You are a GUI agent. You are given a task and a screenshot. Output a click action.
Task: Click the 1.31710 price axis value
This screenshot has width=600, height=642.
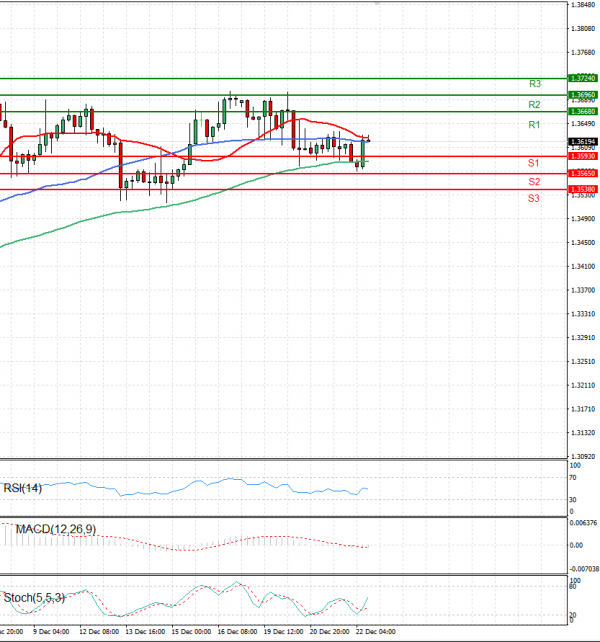tap(583, 409)
